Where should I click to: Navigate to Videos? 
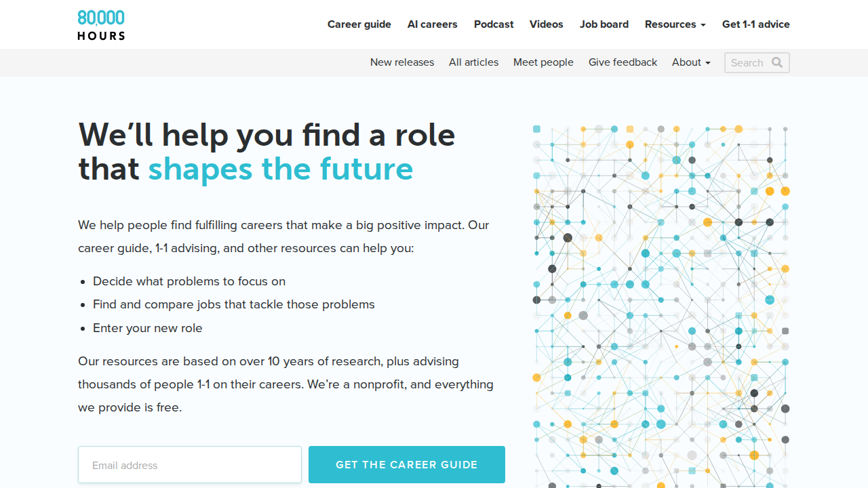tap(546, 24)
